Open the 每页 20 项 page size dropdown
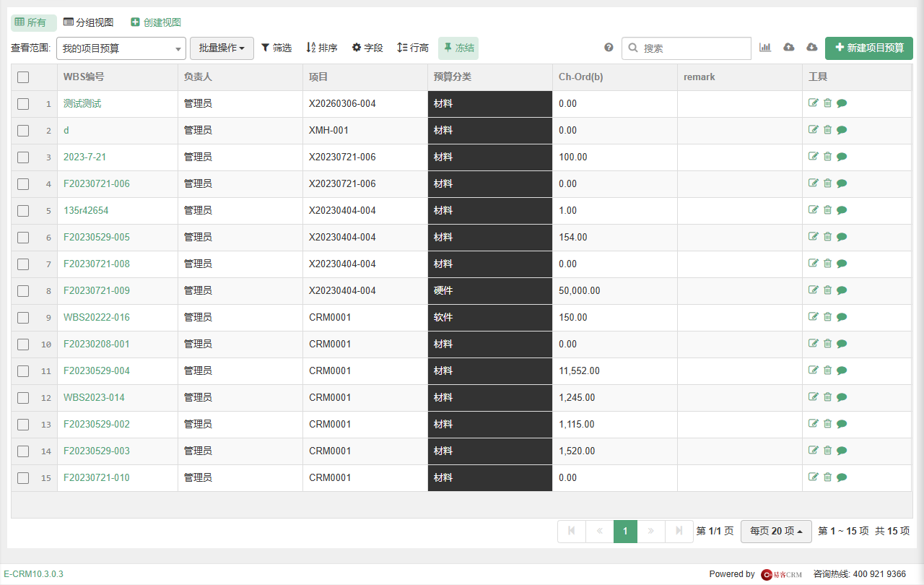924x585 pixels. click(776, 531)
